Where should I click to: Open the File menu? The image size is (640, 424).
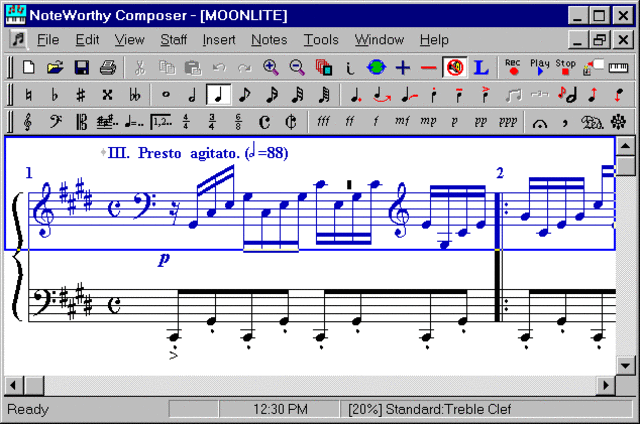[48, 40]
